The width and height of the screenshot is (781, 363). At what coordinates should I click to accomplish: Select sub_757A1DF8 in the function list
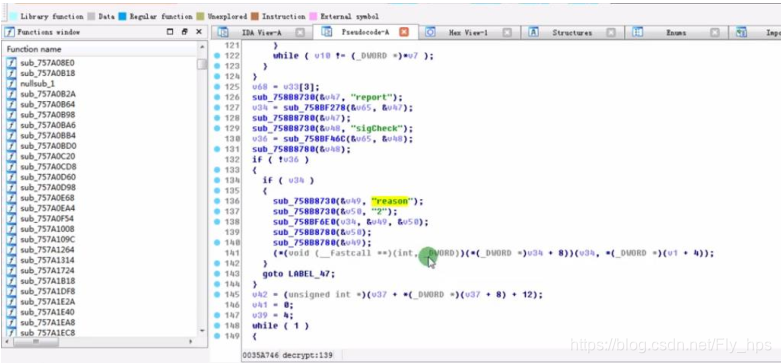48,291
